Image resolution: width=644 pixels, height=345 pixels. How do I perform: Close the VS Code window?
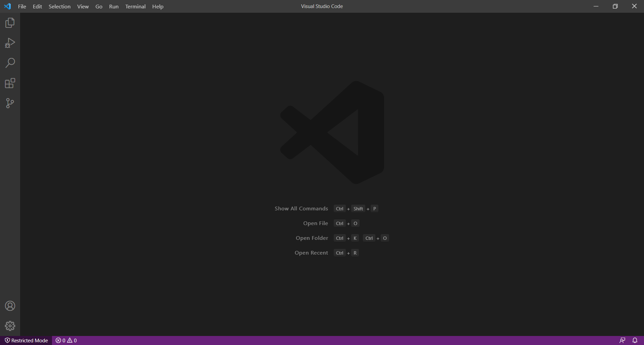coord(634,6)
